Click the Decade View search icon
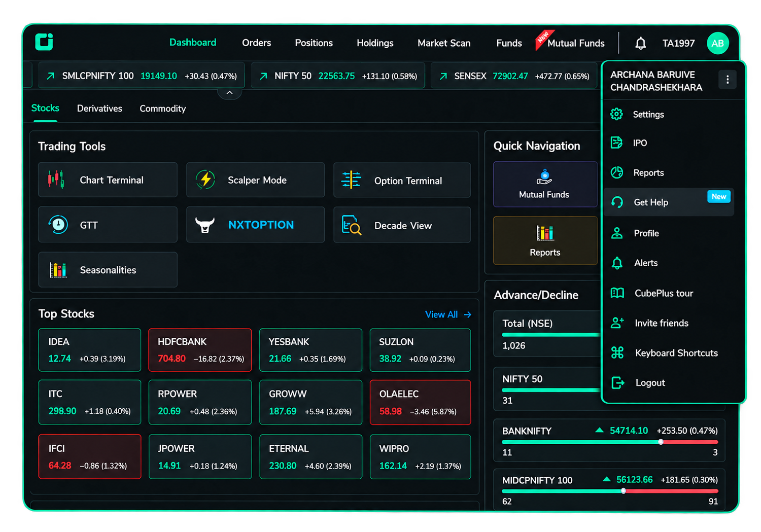 point(351,225)
